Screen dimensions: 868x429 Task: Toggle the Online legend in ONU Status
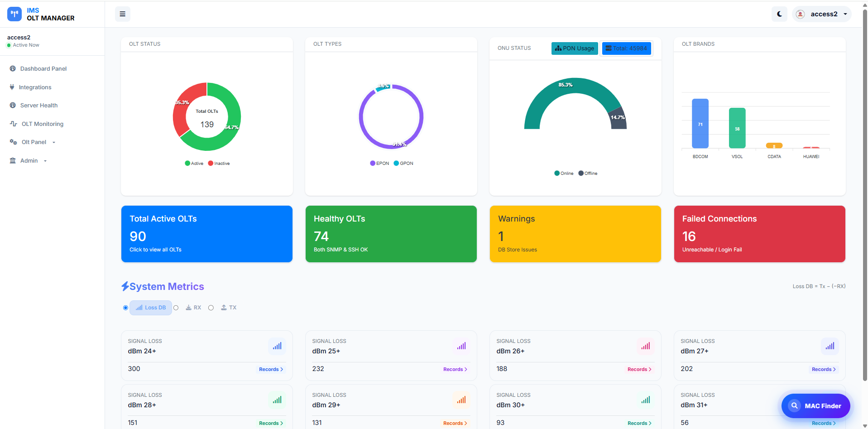(564, 173)
